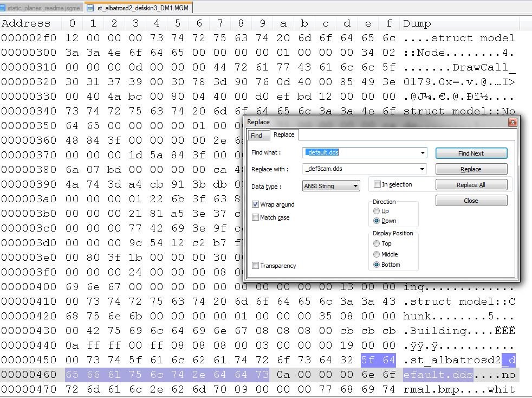
Task: Enable the Match case checkbox
Action: 256,217
